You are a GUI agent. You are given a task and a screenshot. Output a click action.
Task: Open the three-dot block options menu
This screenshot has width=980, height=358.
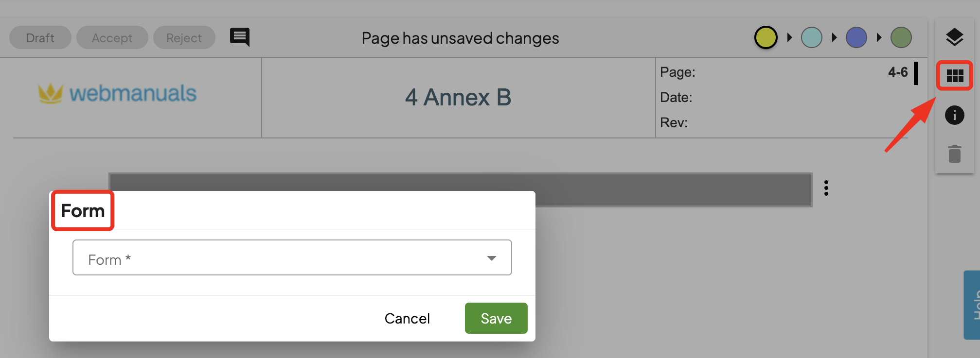[x=826, y=188]
